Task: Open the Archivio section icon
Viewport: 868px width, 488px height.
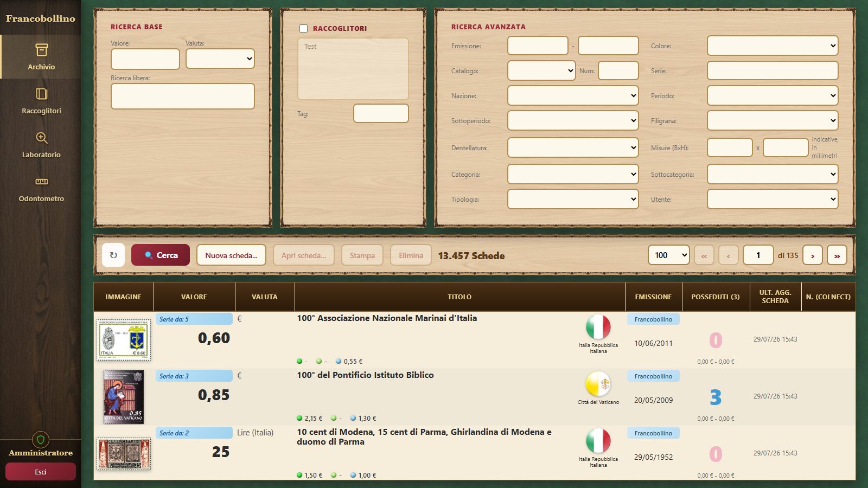Action: click(x=41, y=50)
